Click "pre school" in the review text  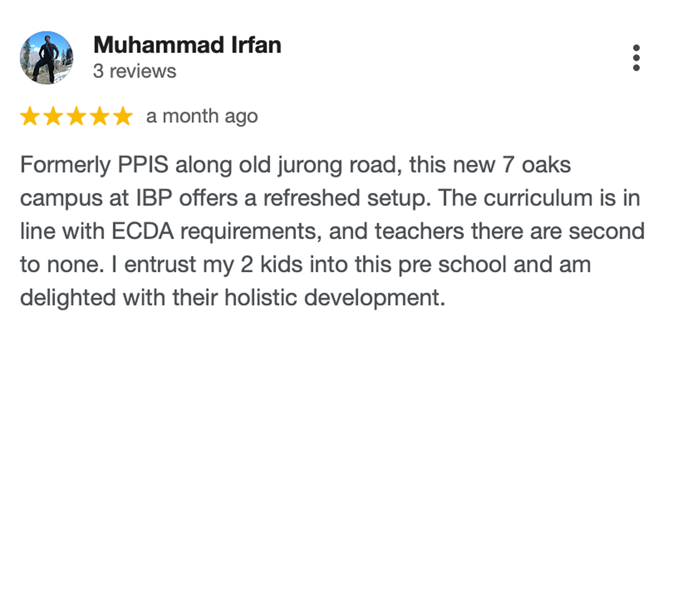click(452, 264)
